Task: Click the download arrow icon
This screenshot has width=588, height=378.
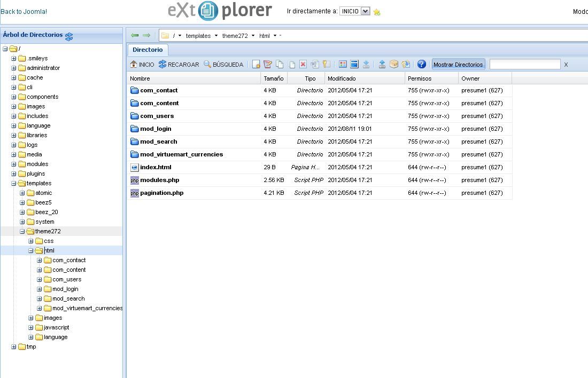Action: pyautogui.click(x=366, y=65)
